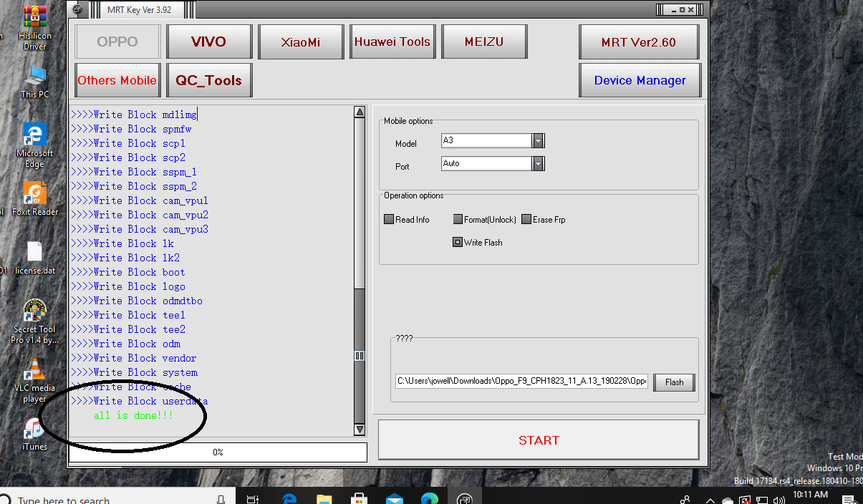Click the log scrollbar thumb grip
The height and width of the screenshot is (504, 863).
pos(360,355)
